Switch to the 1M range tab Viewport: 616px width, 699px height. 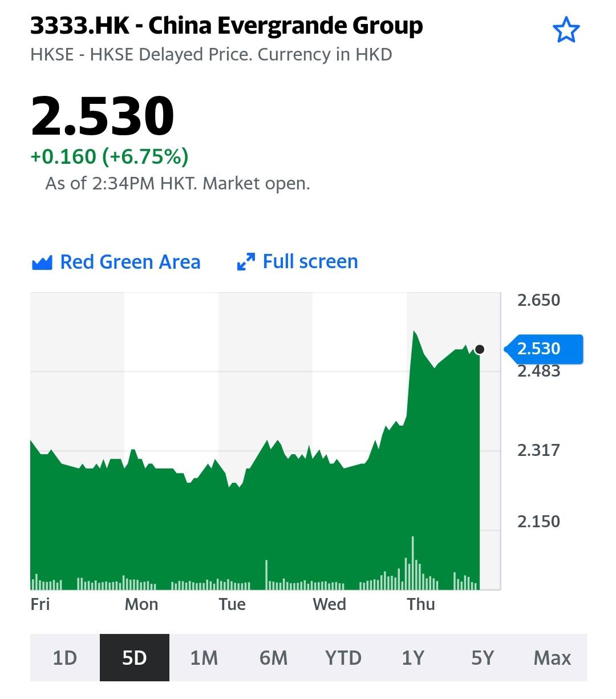click(204, 658)
